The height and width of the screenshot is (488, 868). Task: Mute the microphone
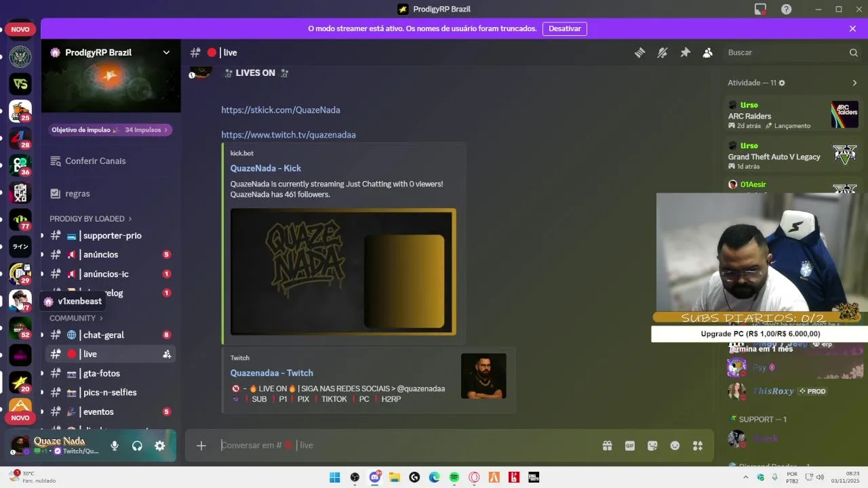pos(115,445)
